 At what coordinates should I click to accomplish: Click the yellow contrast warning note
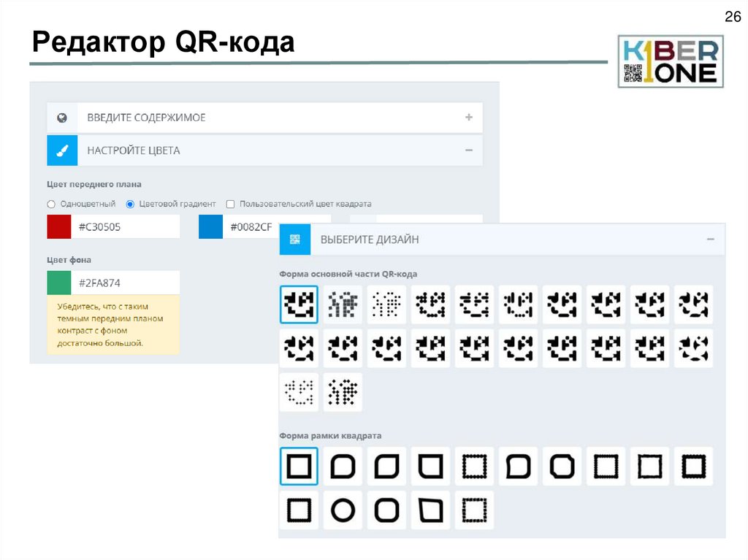tap(113, 325)
